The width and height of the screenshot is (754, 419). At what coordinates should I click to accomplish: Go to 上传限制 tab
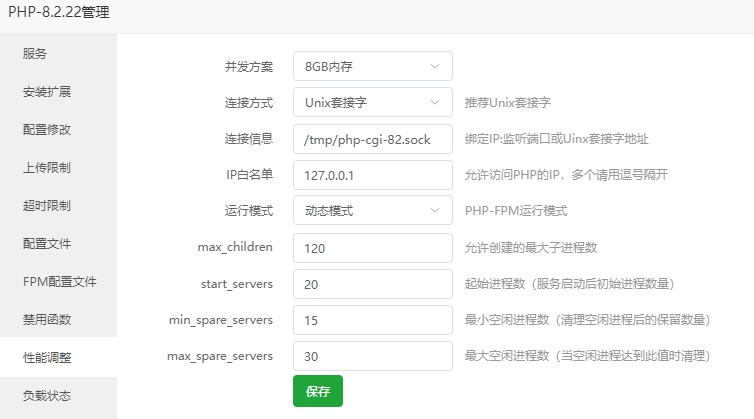pyautogui.click(x=58, y=167)
